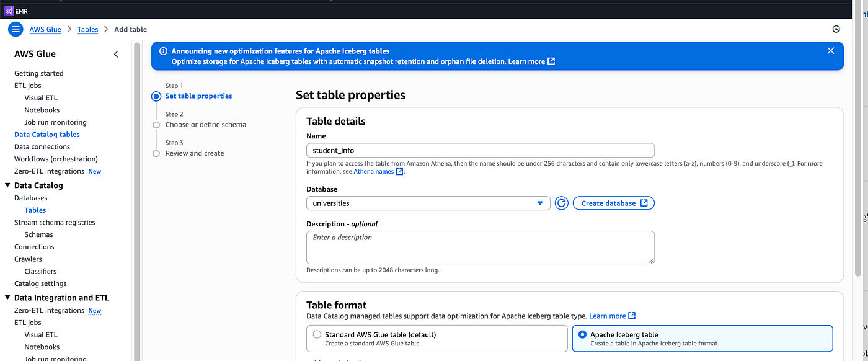Collapse the Data Catalog section
This screenshot has height=361, width=868.
pyautogui.click(x=7, y=185)
